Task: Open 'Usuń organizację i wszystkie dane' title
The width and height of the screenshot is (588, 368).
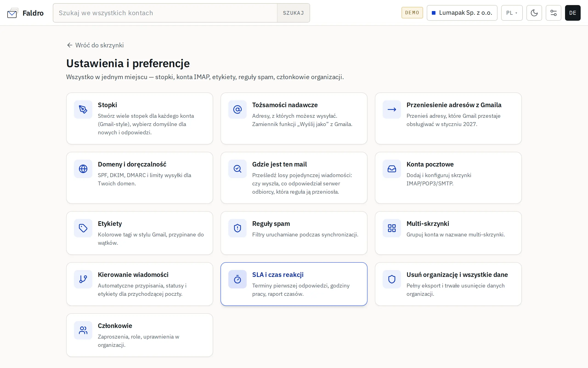Action: pos(457,275)
